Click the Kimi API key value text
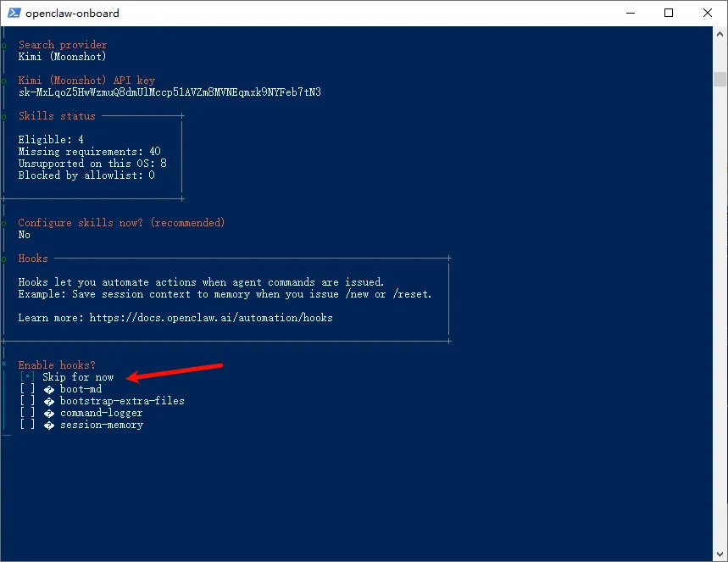This screenshot has width=728, height=562. click(x=169, y=92)
